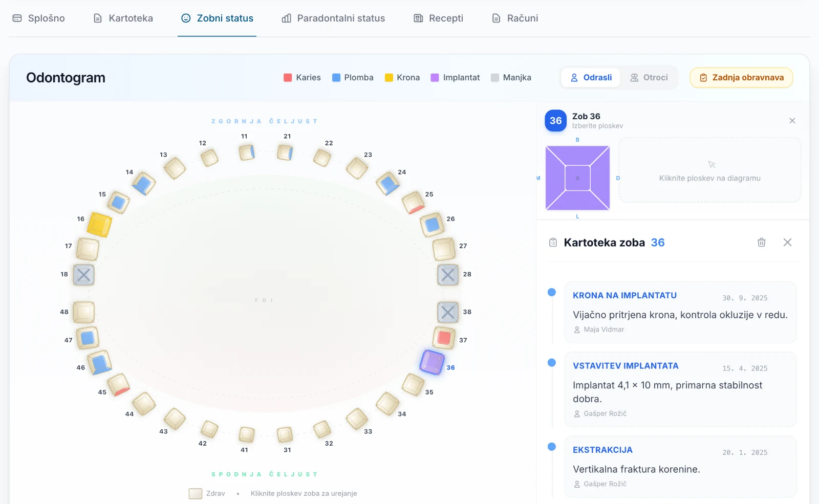Select tooth 41 in the lower jaw

(x=247, y=434)
